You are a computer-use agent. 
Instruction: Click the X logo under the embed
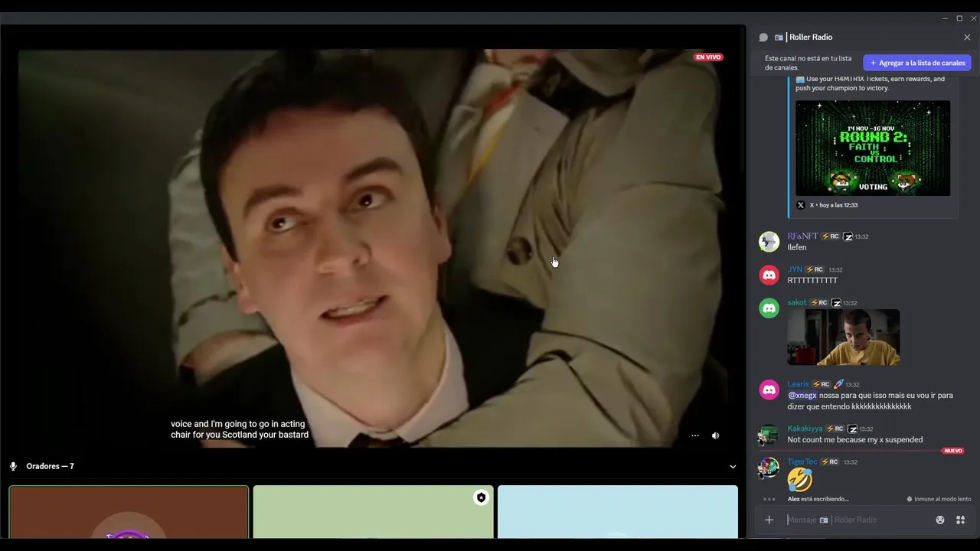click(x=801, y=205)
